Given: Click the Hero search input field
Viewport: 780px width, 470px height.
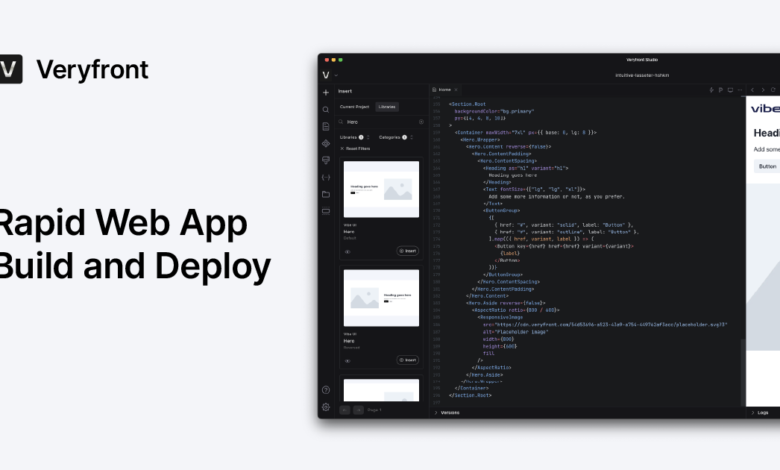Looking at the screenshot, I should tap(380, 122).
